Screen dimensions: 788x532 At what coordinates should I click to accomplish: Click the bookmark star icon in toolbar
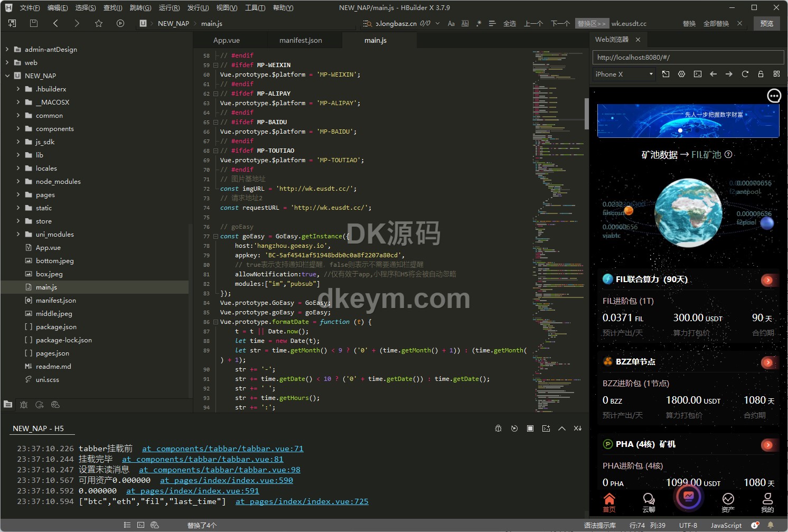(x=99, y=23)
